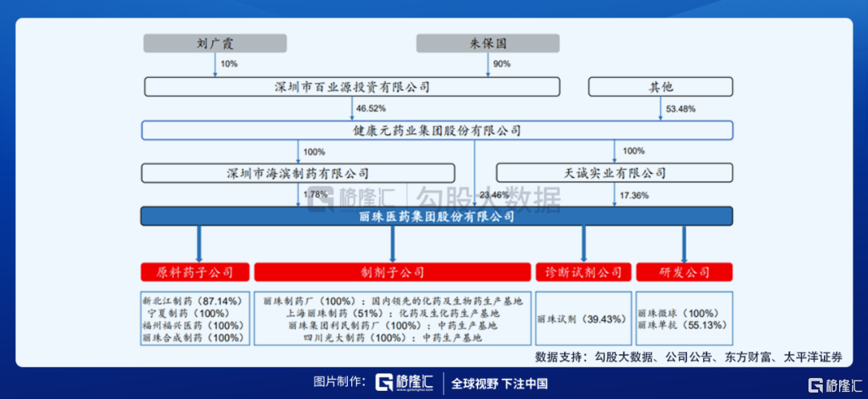Click the red 研发公司 header
The height and width of the screenshot is (399, 868).
[x=684, y=272]
